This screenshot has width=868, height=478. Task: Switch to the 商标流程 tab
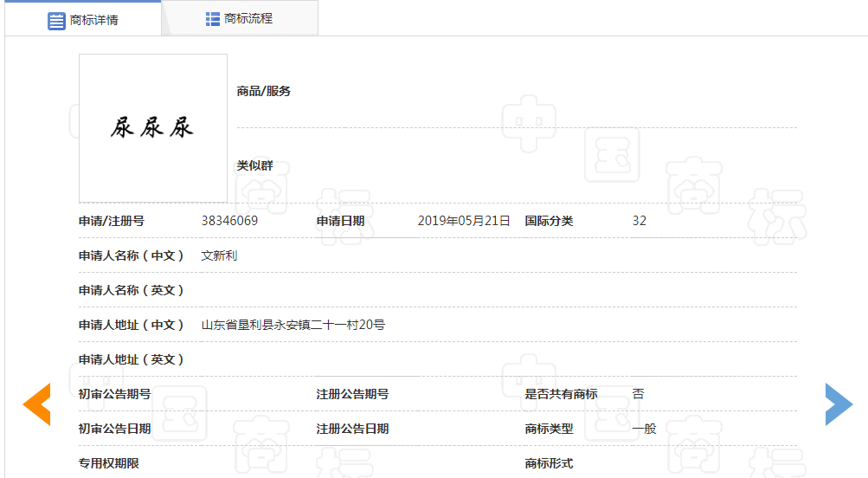click(x=248, y=18)
